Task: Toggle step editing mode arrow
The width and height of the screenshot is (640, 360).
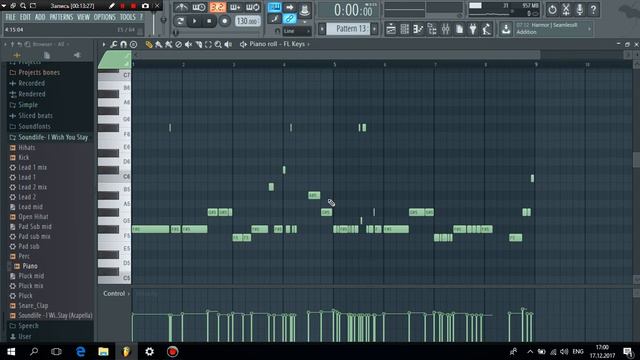Action: [x=289, y=7]
